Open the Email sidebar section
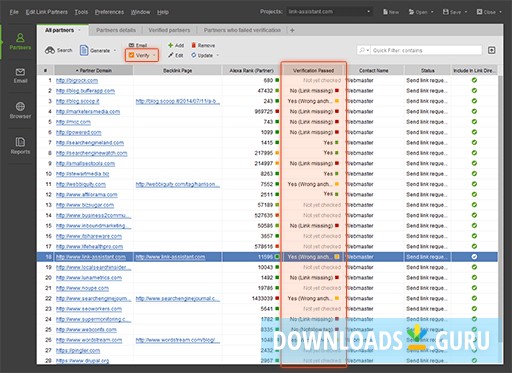The image size is (512, 373). click(20, 76)
